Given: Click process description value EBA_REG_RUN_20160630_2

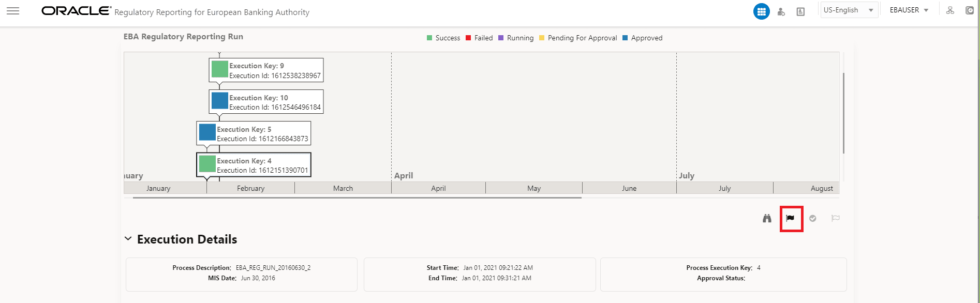Looking at the screenshot, I should (x=273, y=268).
